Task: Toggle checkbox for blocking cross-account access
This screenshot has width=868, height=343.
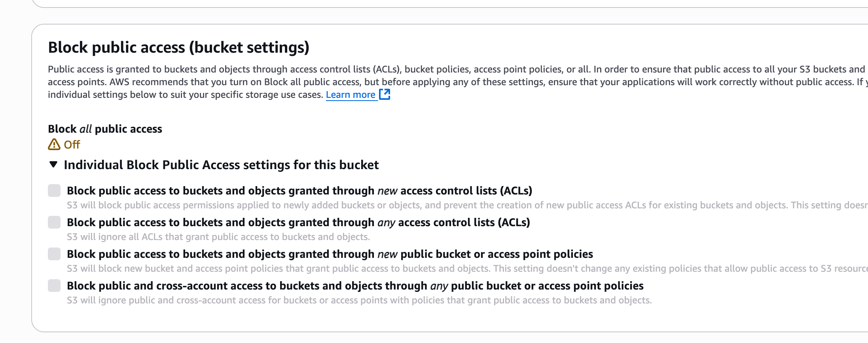Action: click(54, 286)
